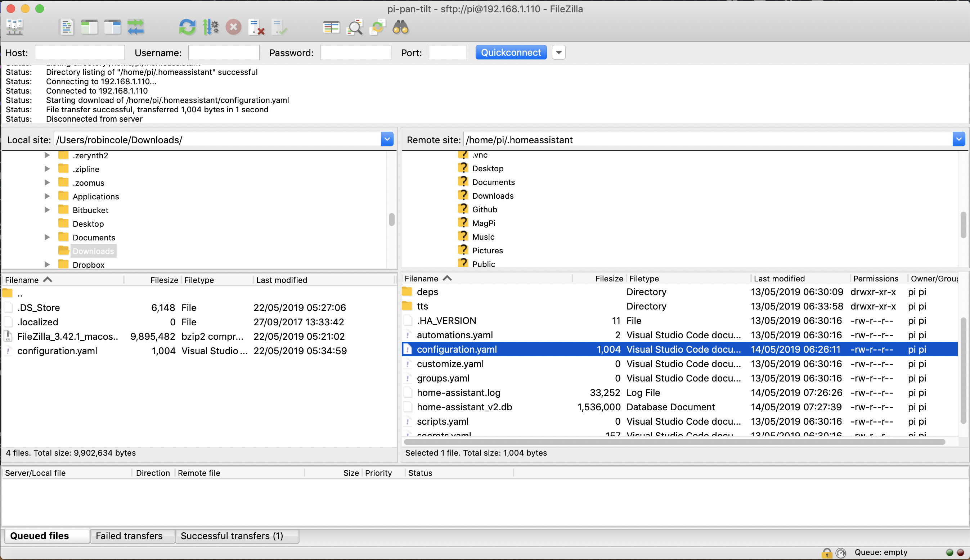
Task: Click Quickconnect button to connect
Action: click(511, 53)
